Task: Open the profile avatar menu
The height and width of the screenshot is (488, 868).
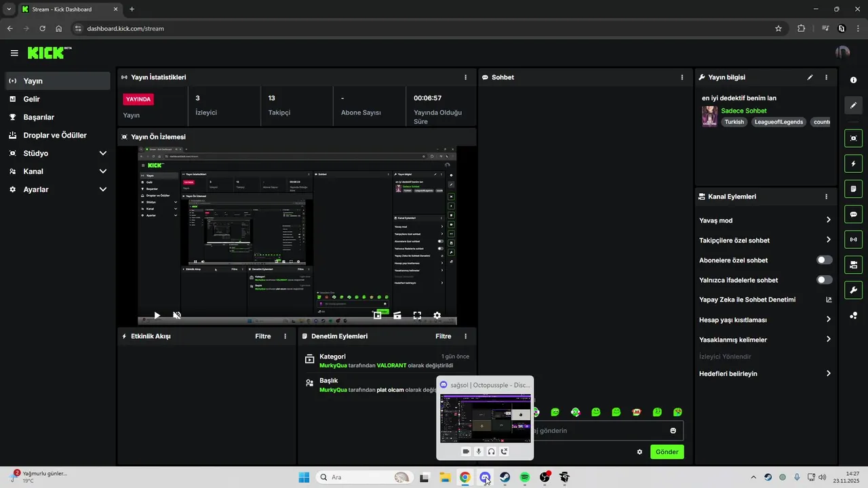Action: coord(843,52)
